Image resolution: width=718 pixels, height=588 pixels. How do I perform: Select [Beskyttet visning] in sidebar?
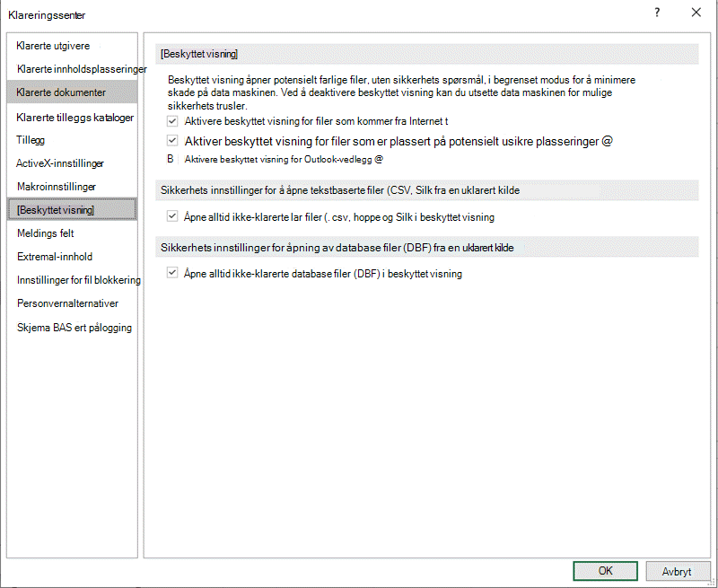point(72,210)
